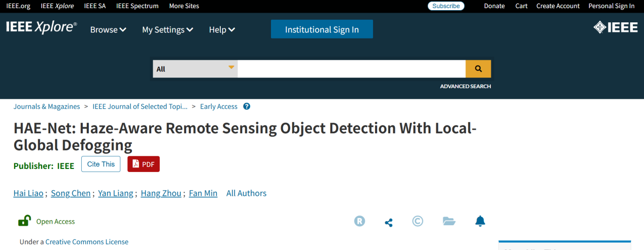Click the alerts bell icon
Screen dimensions: 644x250
point(480,221)
